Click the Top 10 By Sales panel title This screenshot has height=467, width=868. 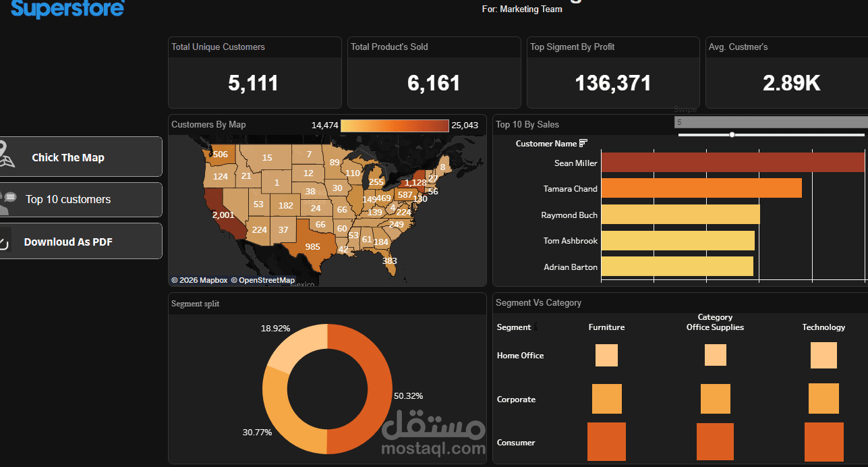coord(527,124)
